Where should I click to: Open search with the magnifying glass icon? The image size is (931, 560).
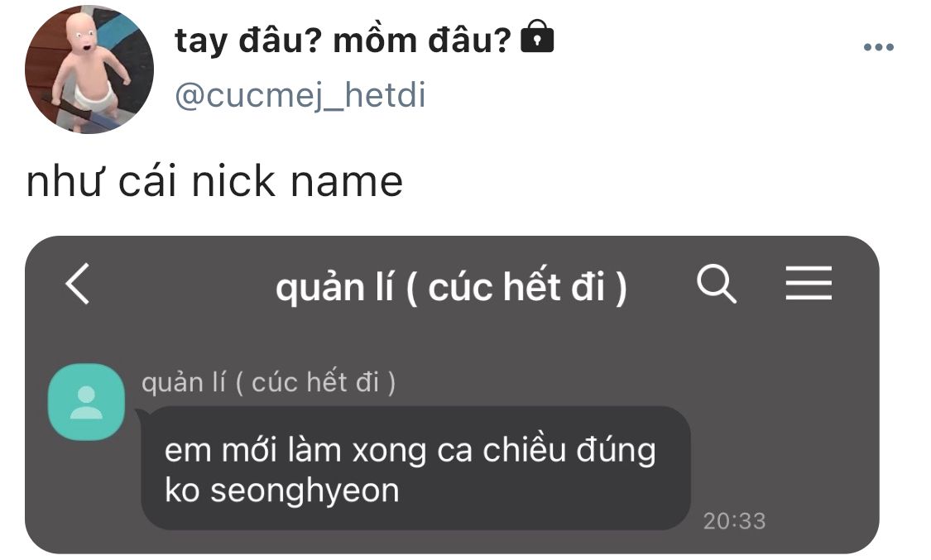[x=716, y=285]
